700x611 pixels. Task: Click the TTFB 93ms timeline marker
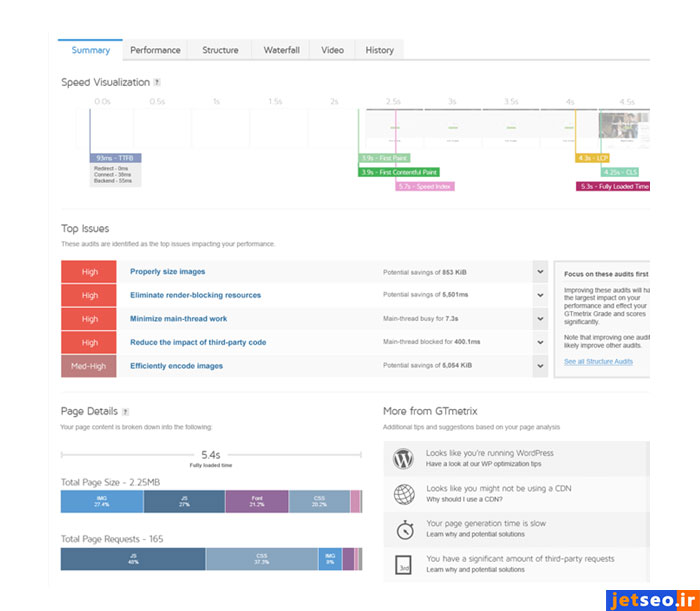point(116,158)
